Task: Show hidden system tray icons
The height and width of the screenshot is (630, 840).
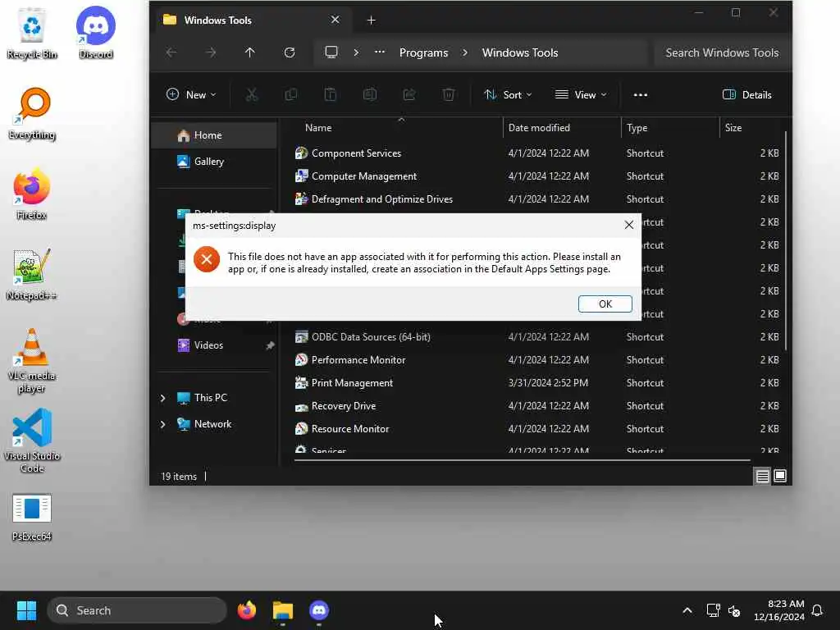Action: click(x=687, y=610)
